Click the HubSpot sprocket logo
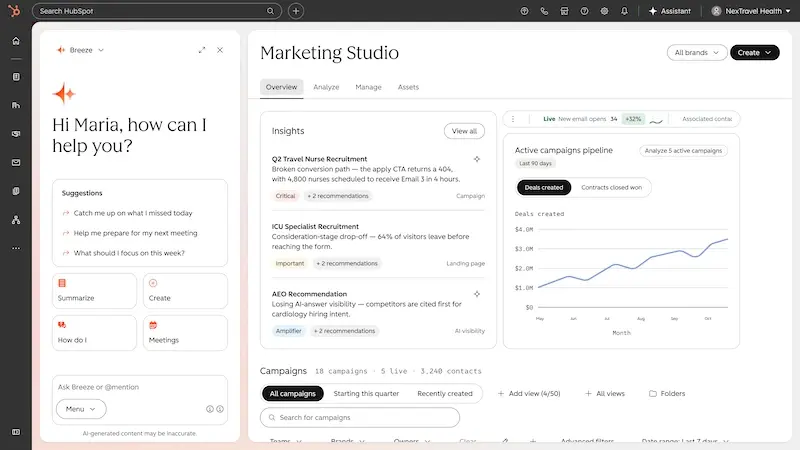 point(14,10)
